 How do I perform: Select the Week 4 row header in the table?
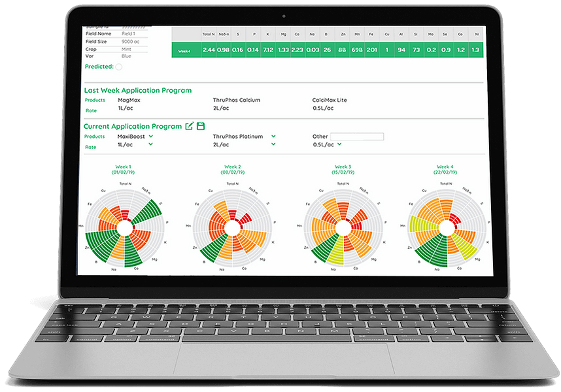point(185,50)
